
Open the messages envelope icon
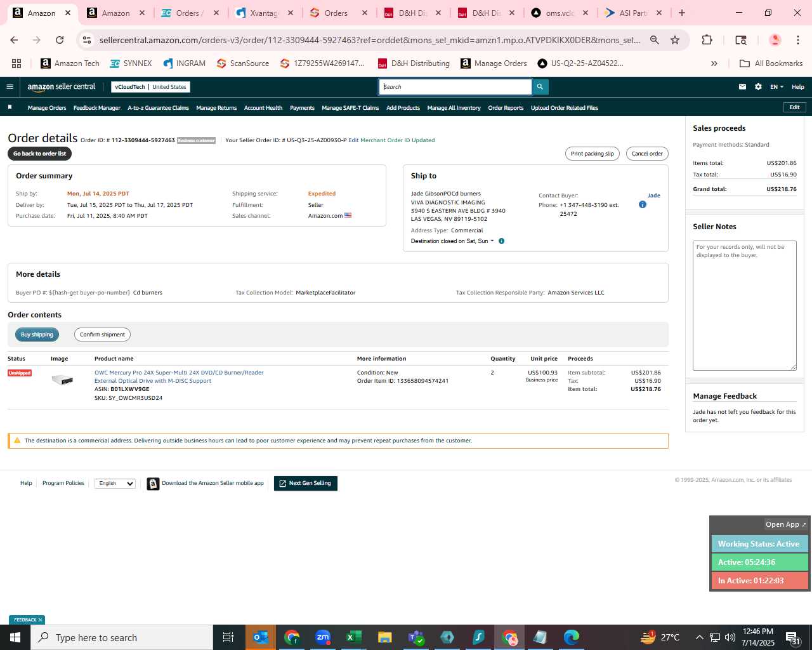(742, 87)
